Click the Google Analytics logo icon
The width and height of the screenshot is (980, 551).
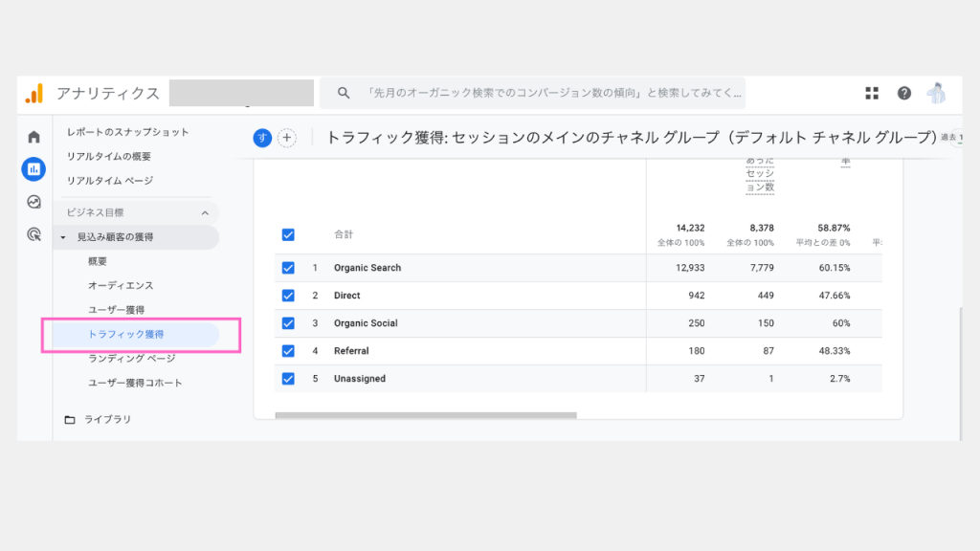[34, 93]
